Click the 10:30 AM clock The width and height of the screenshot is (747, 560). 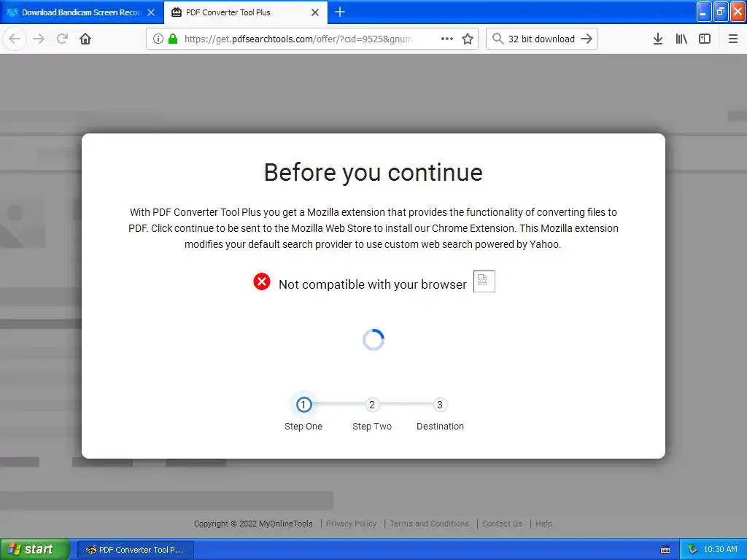click(720, 550)
